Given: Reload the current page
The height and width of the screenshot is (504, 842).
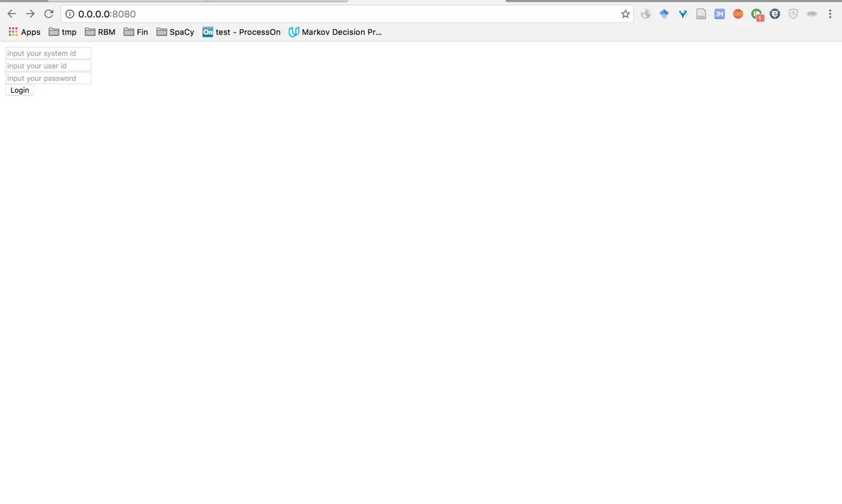Looking at the screenshot, I should tap(49, 14).
